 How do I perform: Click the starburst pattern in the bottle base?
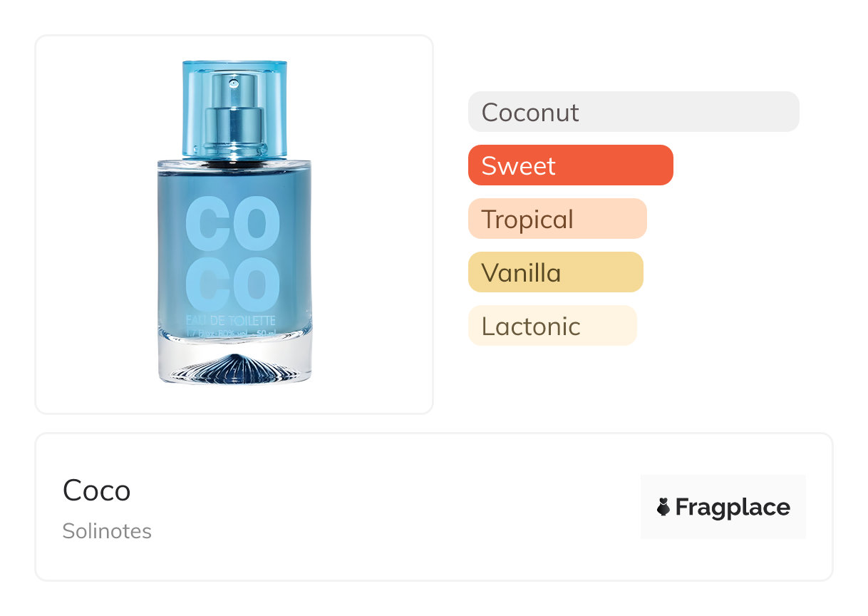point(234,369)
